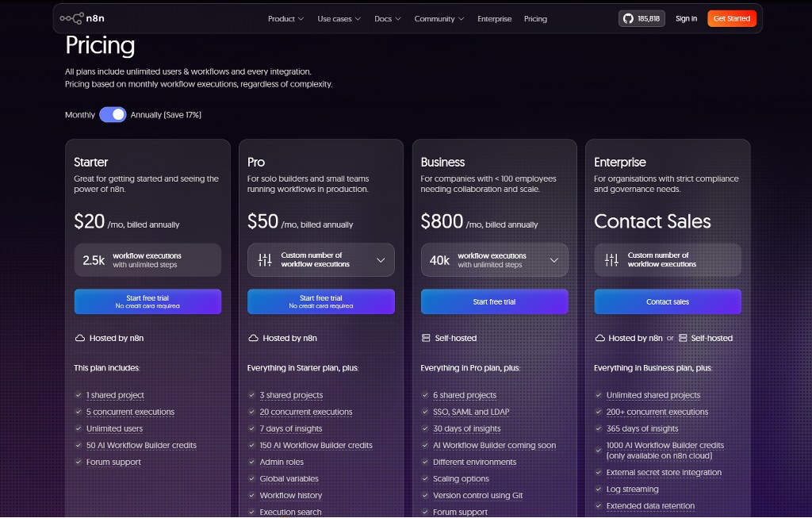Image resolution: width=812 pixels, height=518 pixels.
Task: Click the server icon in the Enterprise hosting row
Action: click(683, 338)
